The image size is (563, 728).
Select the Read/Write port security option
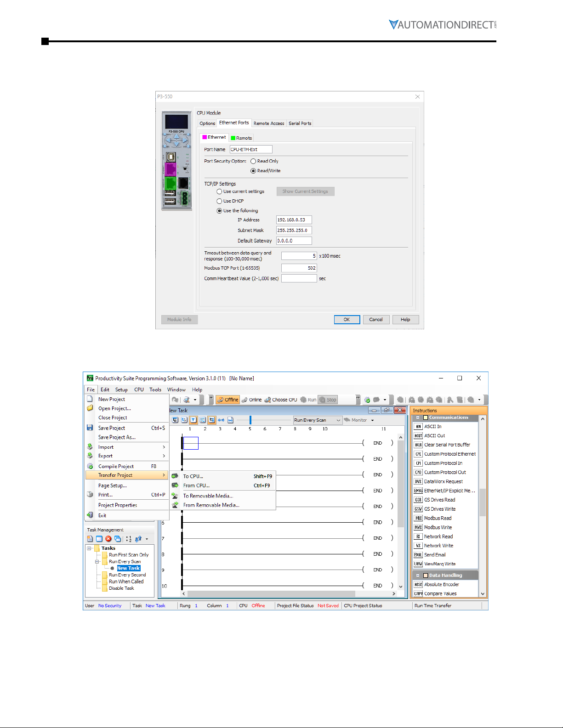click(x=253, y=171)
